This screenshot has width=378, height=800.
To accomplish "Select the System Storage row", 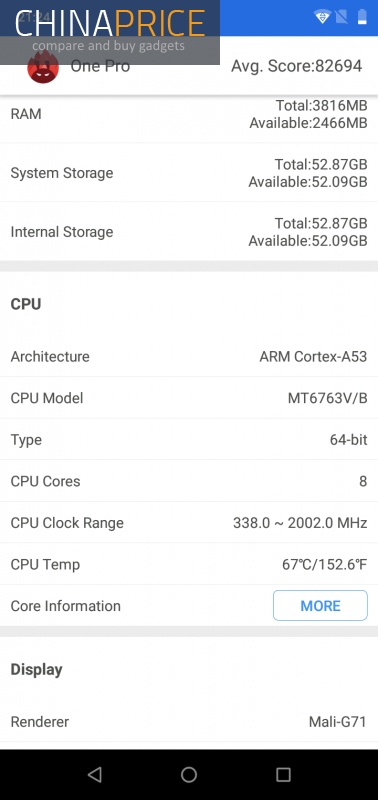I will click(189, 173).
